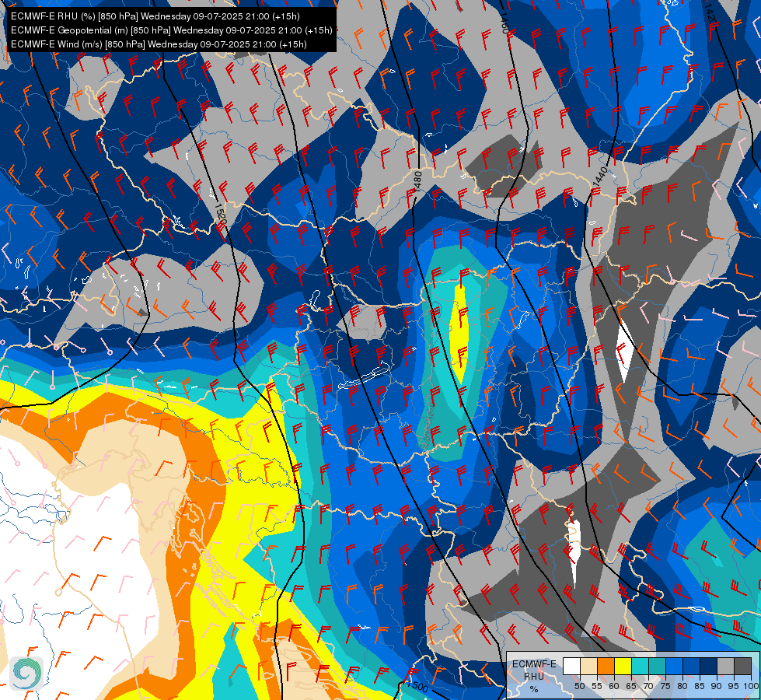
Task: Click the ECMWF-E Wind (m/s) header line
Action: (159, 44)
